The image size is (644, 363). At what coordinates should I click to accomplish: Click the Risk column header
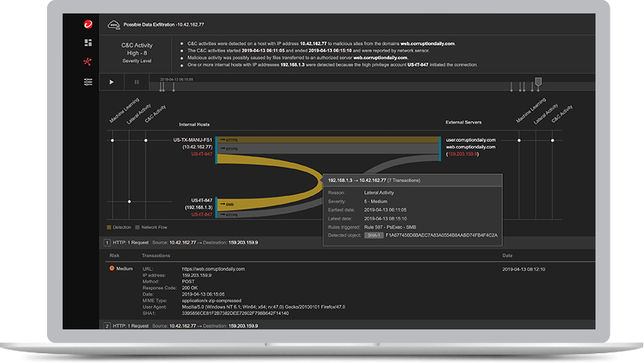tap(114, 255)
